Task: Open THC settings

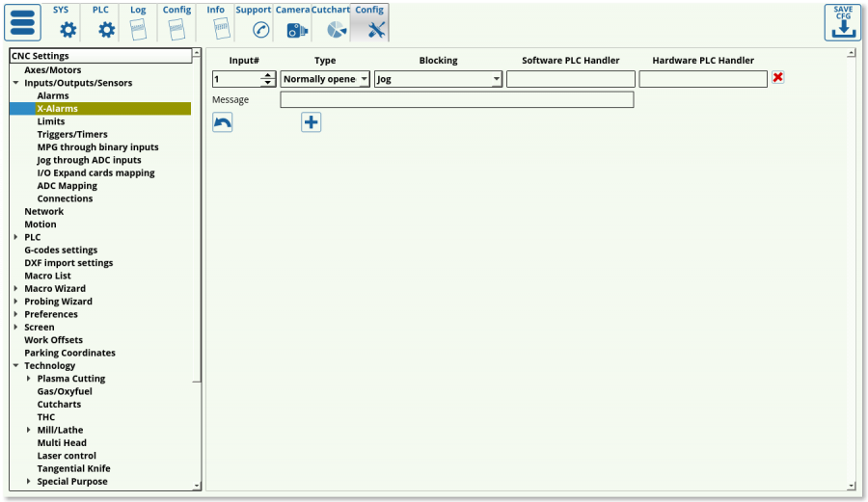Action: (46, 417)
